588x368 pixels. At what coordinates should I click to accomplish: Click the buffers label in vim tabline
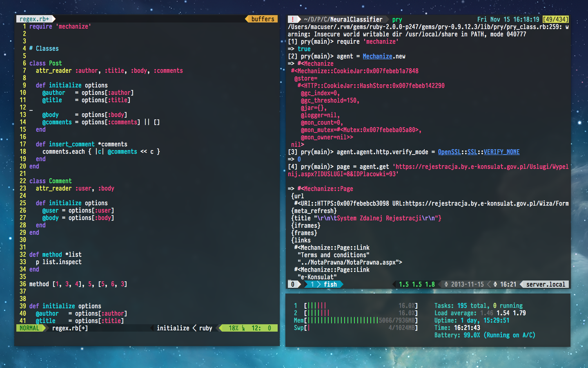coord(263,19)
